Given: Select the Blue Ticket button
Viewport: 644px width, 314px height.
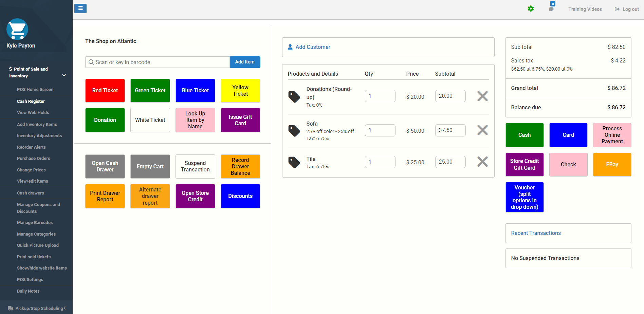Looking at the screenshot, I should 195,91.
